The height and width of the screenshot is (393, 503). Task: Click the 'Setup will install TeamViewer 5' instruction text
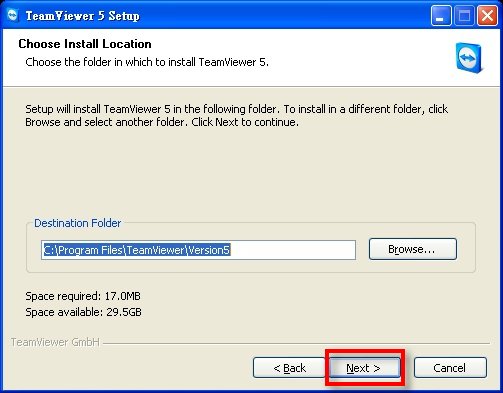(237, 116)
